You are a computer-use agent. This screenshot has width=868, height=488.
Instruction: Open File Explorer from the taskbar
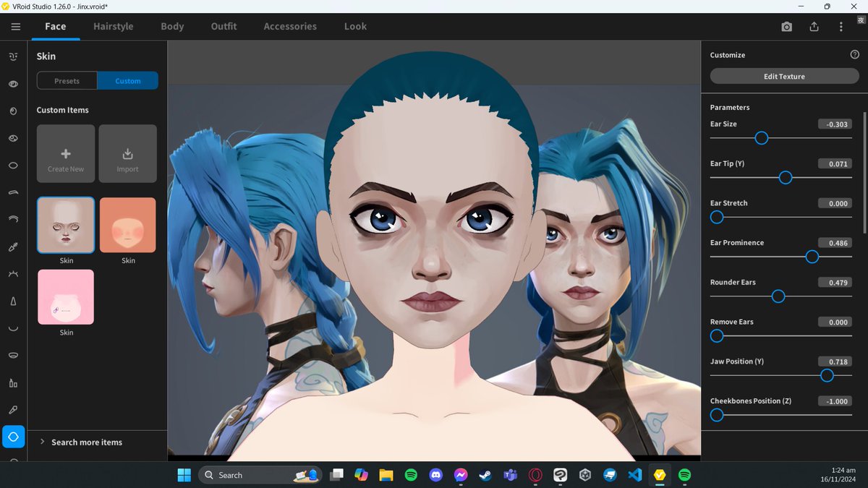click(x=386, y=475)
